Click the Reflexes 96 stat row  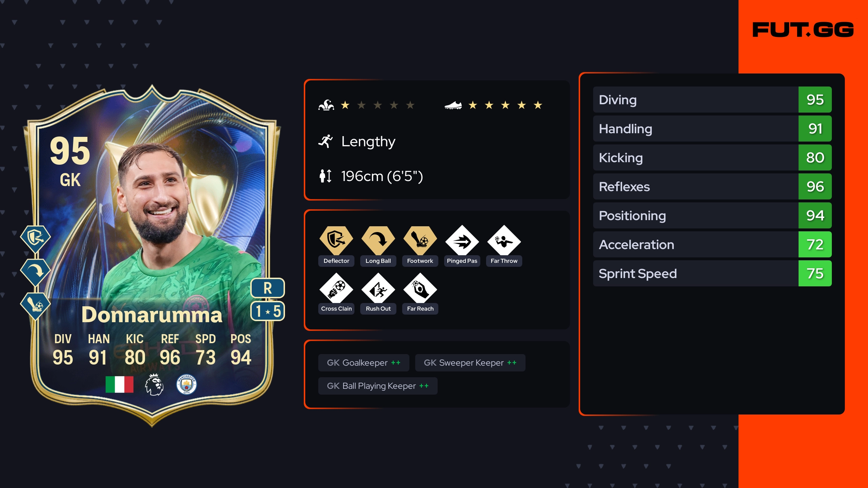pyautogui.click(x=712, y=186)
